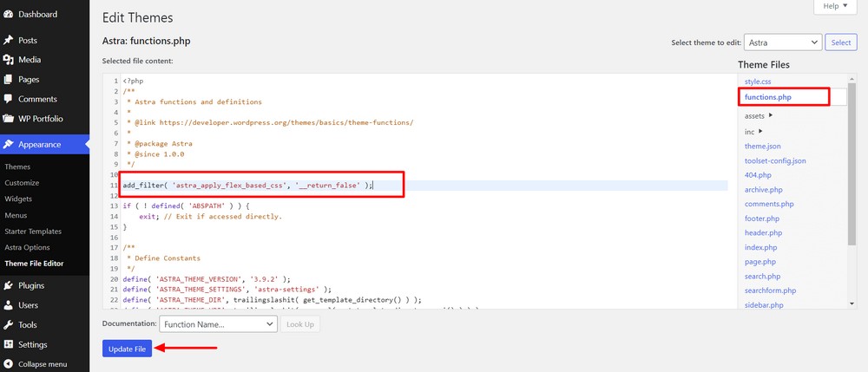
Task: Collapse the admin sidebar menu
Action: pyautogui.click(x=43, y=364)
